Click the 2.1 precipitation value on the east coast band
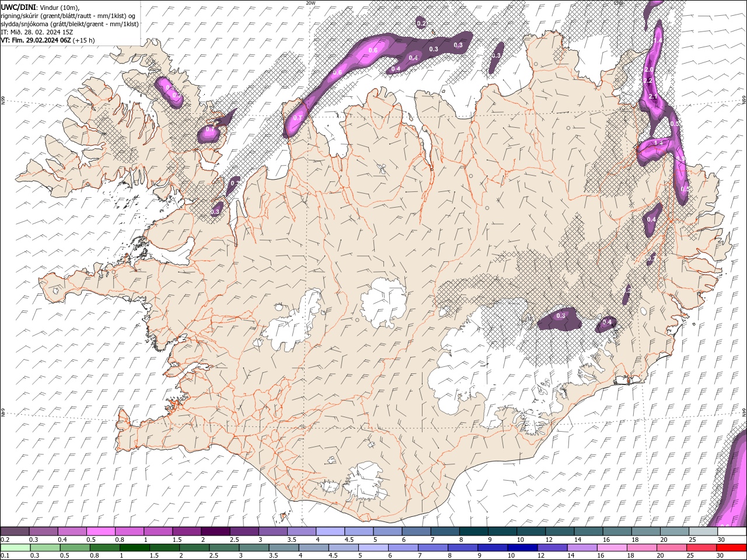 (653, 97)
